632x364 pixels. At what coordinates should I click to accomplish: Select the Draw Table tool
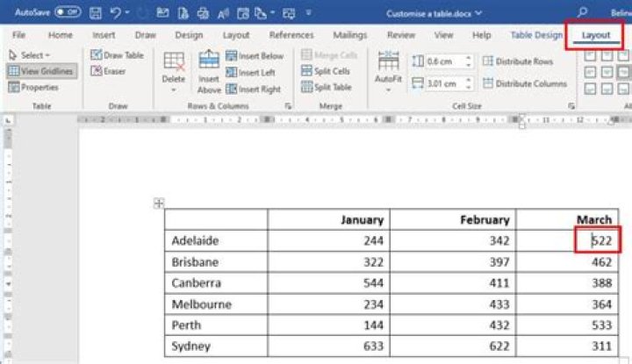(x=117, y=54)
